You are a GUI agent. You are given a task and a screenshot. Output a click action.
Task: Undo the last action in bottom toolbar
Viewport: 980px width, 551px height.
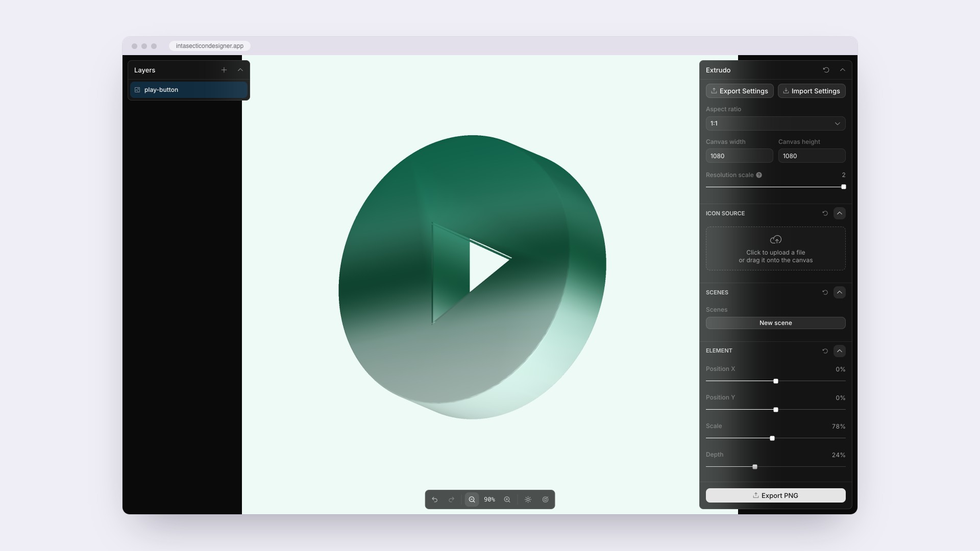(434, 499)
